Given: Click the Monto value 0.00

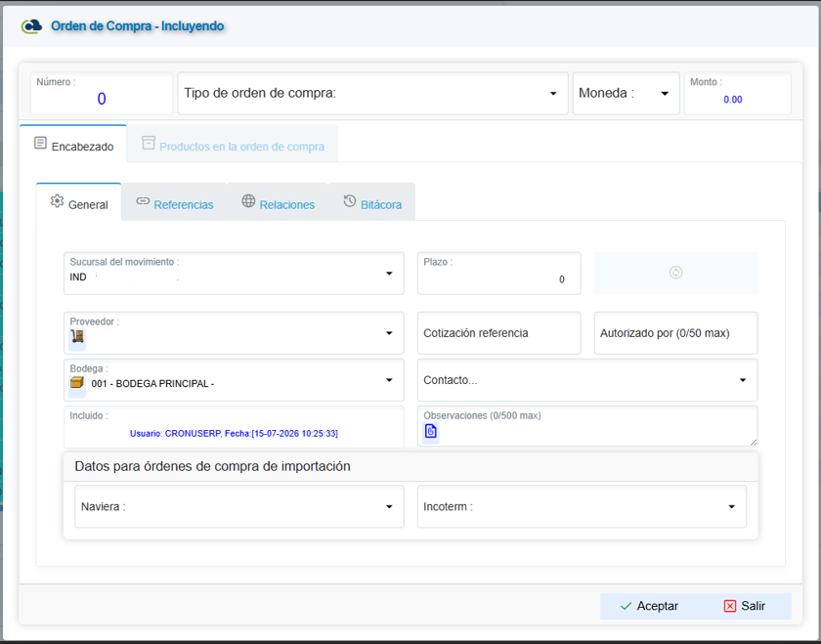Looking at the screenshot, I should click(x=732, y=100).
